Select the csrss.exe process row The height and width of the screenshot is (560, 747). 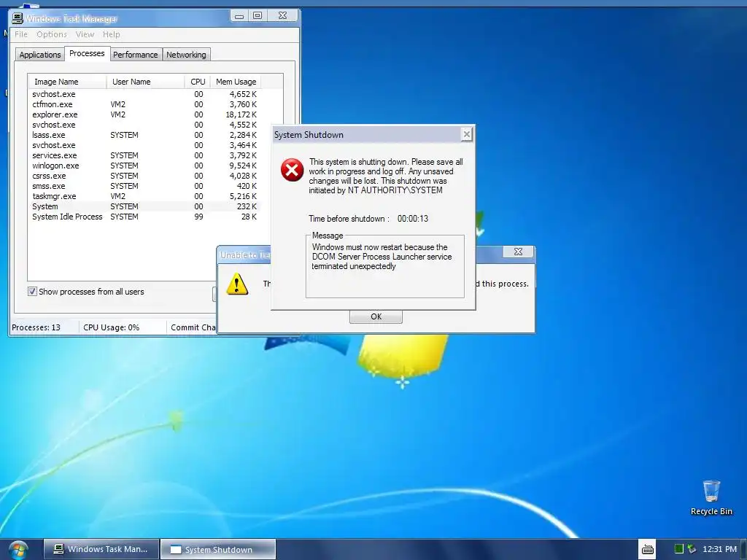144,176
